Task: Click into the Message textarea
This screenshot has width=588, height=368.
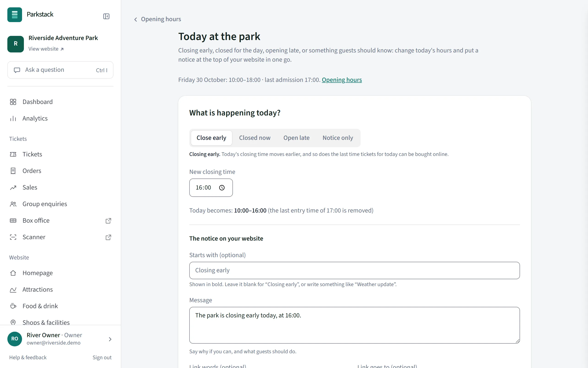Action: [x=354, y=325]
